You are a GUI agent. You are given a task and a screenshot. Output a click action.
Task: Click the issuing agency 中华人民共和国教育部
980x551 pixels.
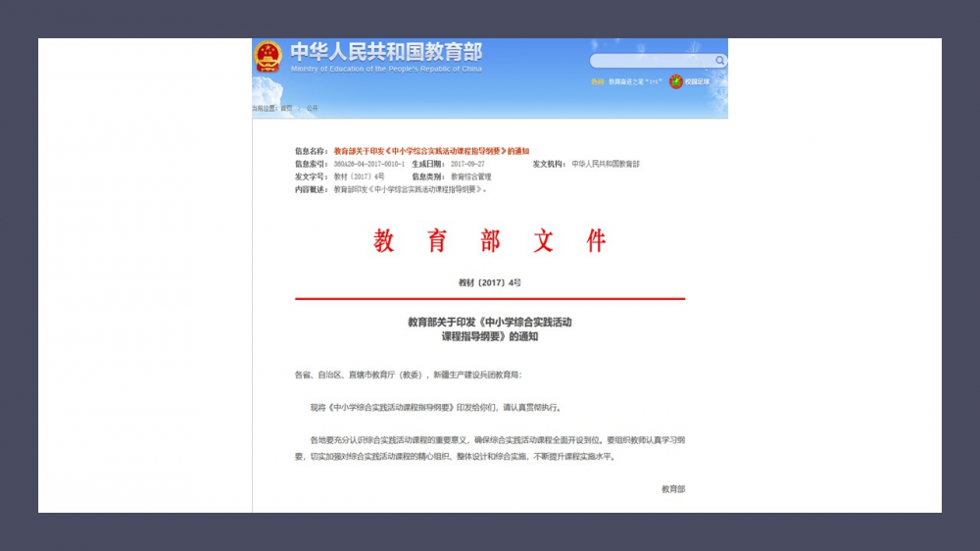[606, 164]
